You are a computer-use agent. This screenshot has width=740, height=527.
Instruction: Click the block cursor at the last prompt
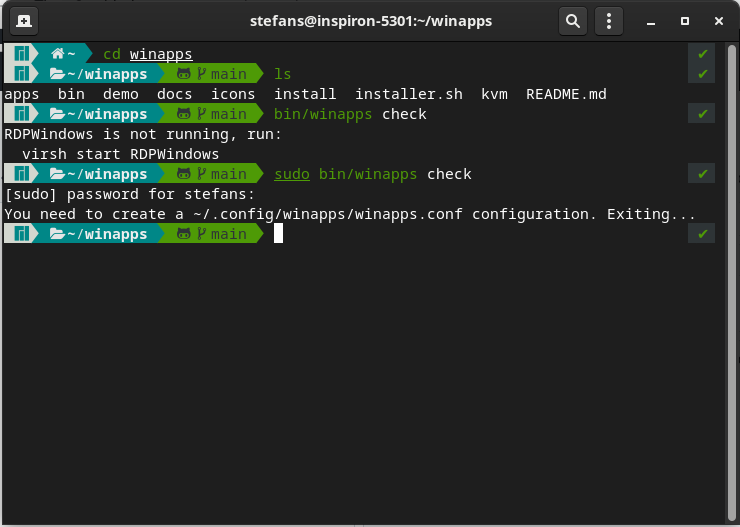[278, 234]
